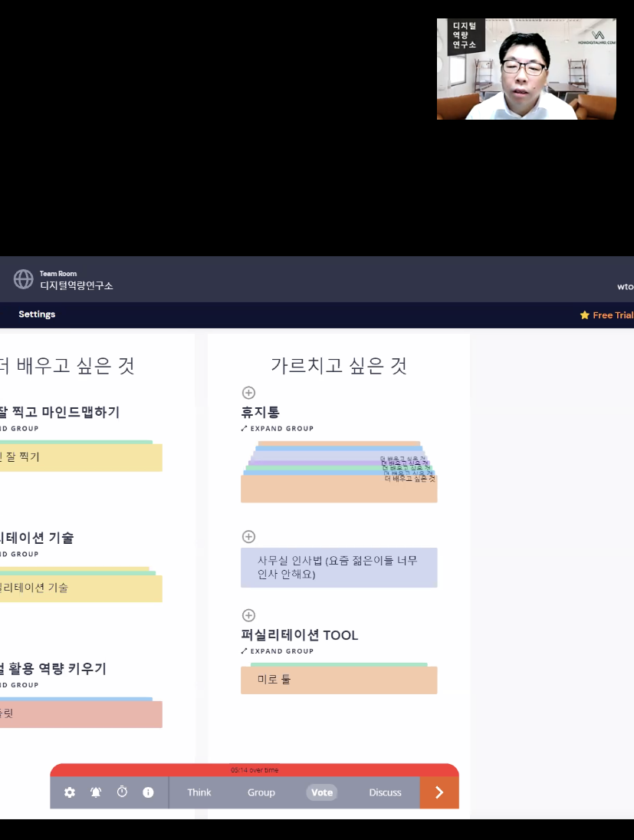Click the 퍼실리테이션 TOOL group title
The height and width of the screenshot is (840, 634).
tap(299, 635)
